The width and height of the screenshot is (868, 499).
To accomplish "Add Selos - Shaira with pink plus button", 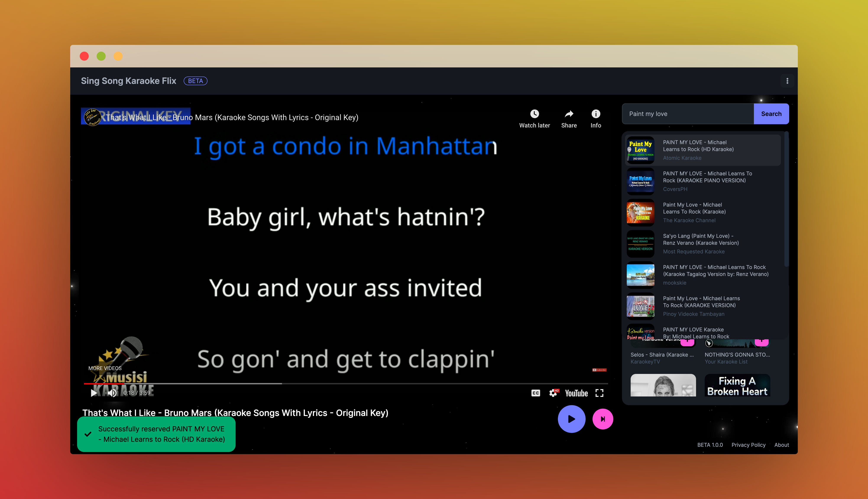I will (687, 342).
